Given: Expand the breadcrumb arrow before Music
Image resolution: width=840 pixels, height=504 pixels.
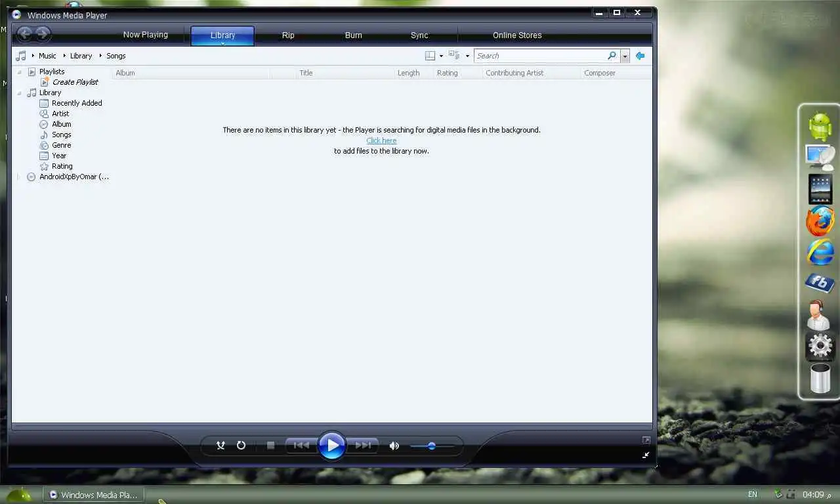Looking at the screenshot, I should [33, 56].
